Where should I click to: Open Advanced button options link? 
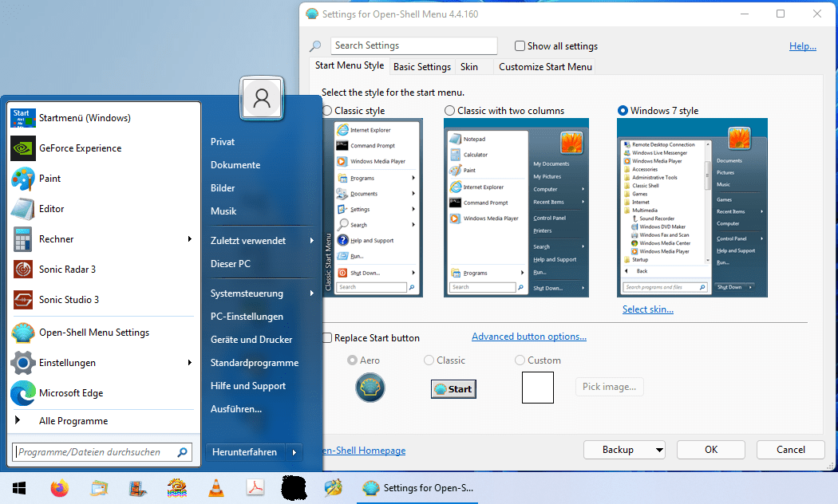tap(529, 337)
